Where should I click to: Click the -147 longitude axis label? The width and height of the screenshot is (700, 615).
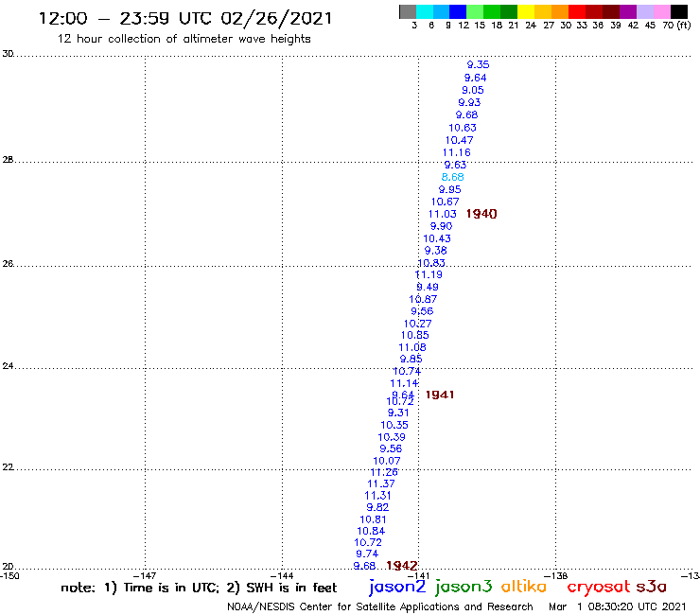tap(145, 576)
